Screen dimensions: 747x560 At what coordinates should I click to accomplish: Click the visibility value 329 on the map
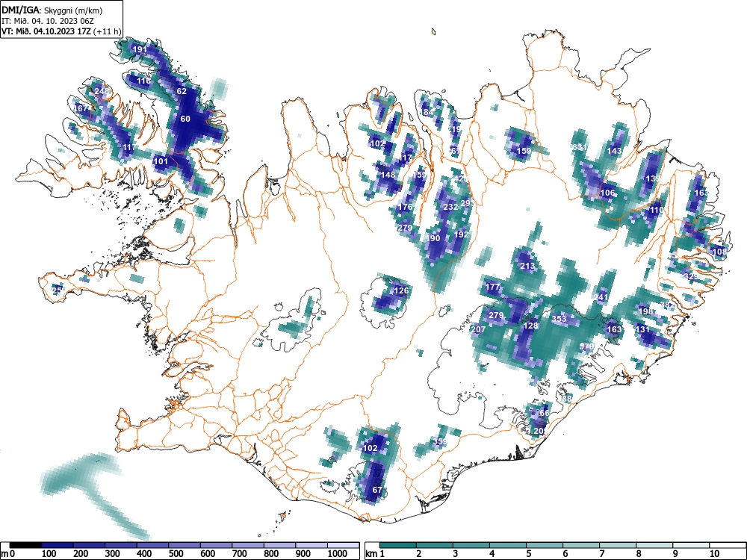(691, 277)
